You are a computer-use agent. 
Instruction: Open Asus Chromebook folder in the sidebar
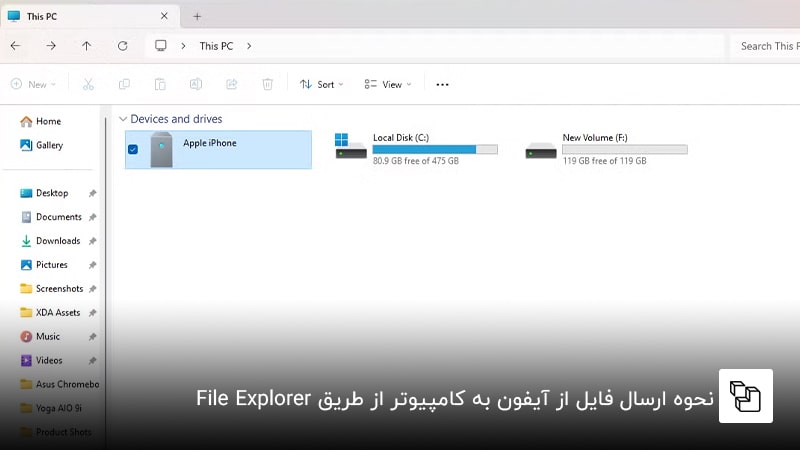click(59, 384)
